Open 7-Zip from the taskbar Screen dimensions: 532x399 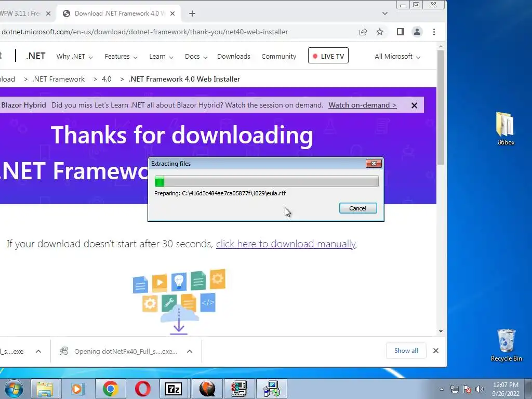pos(174,389)
